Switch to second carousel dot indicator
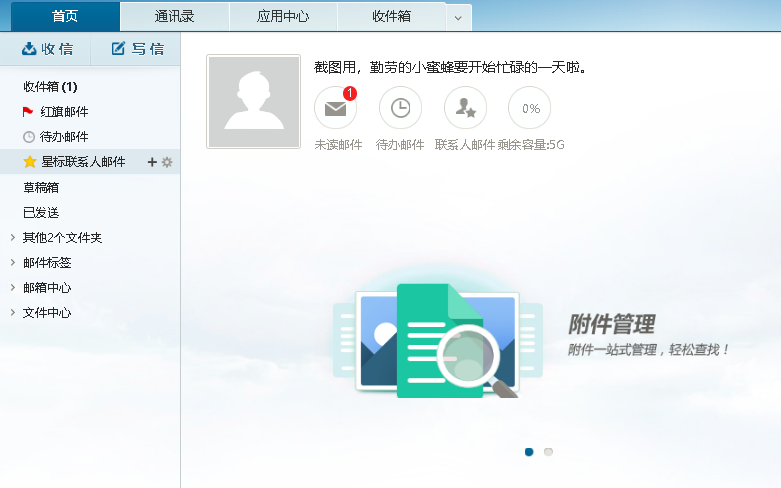781x488 pixels. click(x=548, y=452)
